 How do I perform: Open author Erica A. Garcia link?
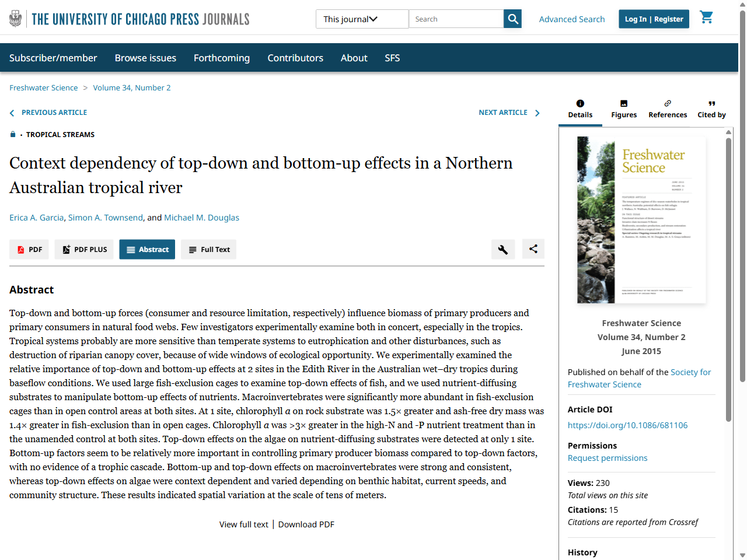point(37,218)
